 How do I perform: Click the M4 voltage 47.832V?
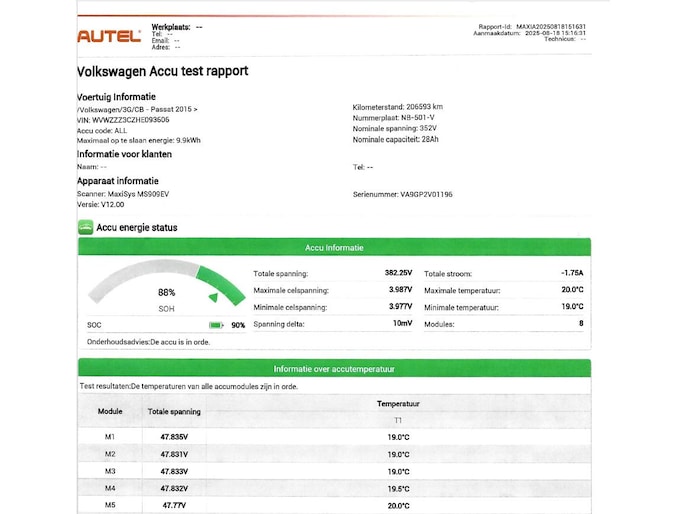[174, 488]
